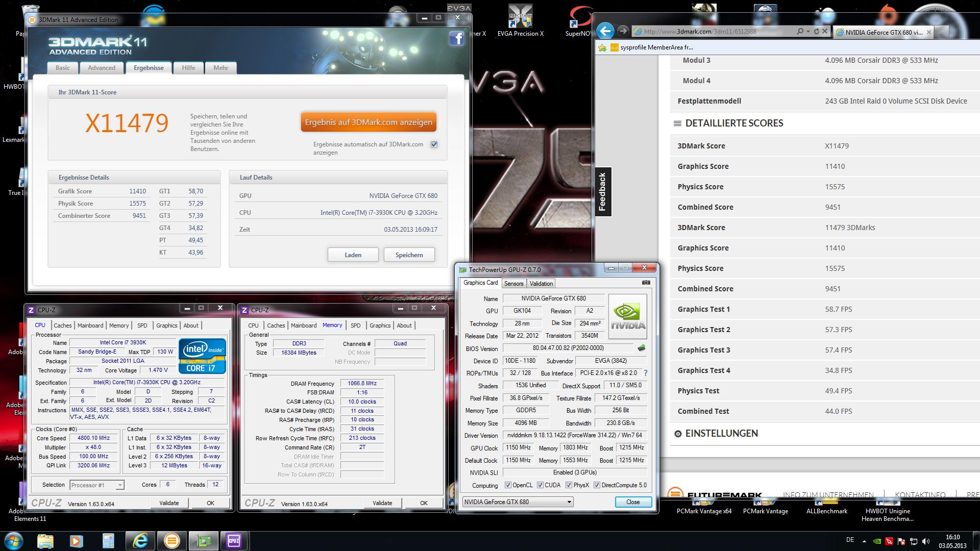
Task: Open PCMark Vantage x64 desktop shortcut
Action: click(704, 511)
